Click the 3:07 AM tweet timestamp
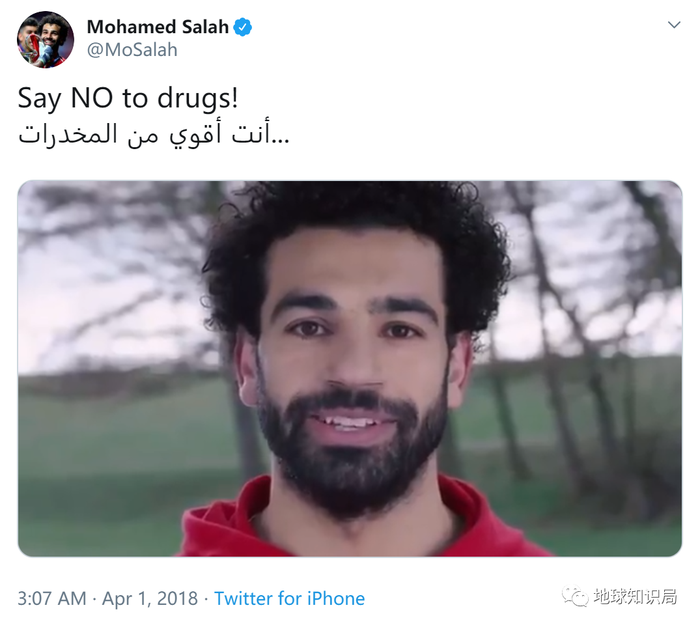 pyautogui.click(x=52, y=598)
